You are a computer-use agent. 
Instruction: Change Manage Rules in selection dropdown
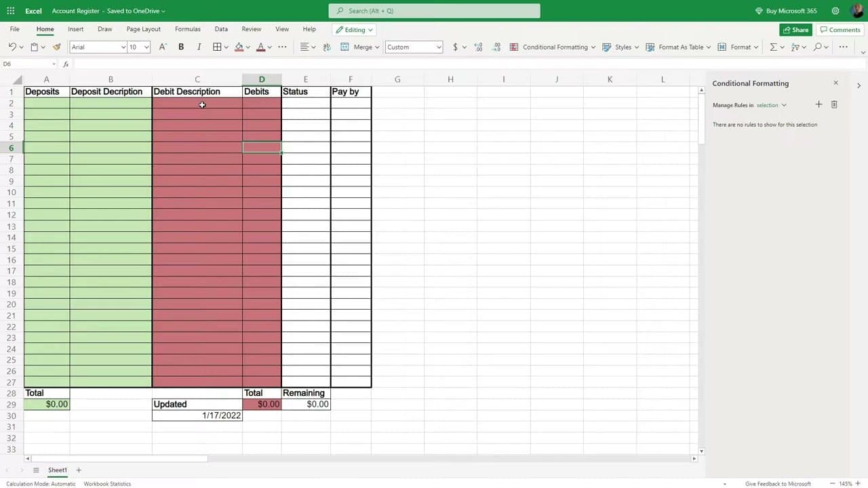coord(772,105)
